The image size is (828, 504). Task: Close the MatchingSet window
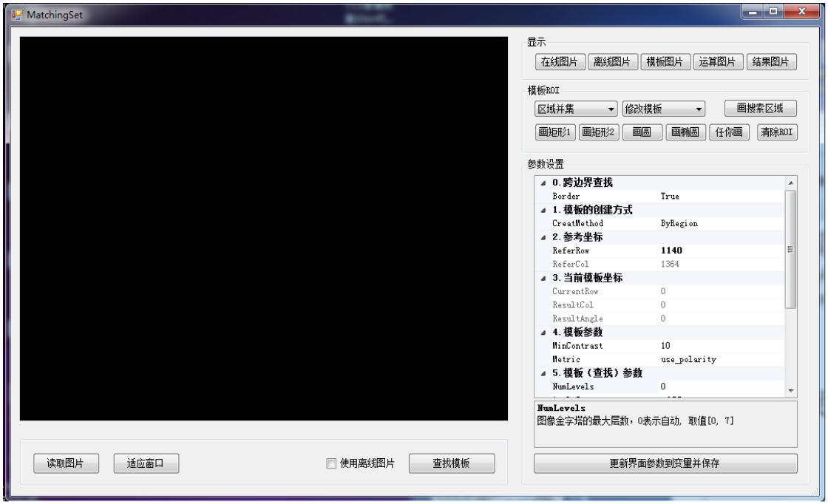pos(801,11)
